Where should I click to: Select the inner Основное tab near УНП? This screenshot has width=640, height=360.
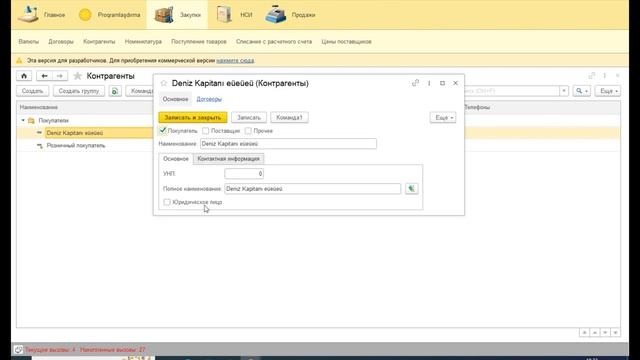pyautogui.click(x=176, y=159)
